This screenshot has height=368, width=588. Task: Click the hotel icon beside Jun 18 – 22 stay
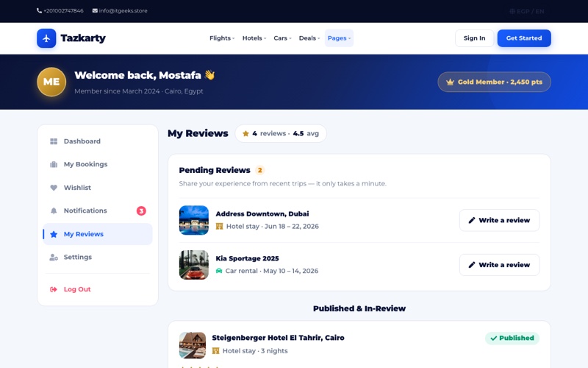click(219, 227)
